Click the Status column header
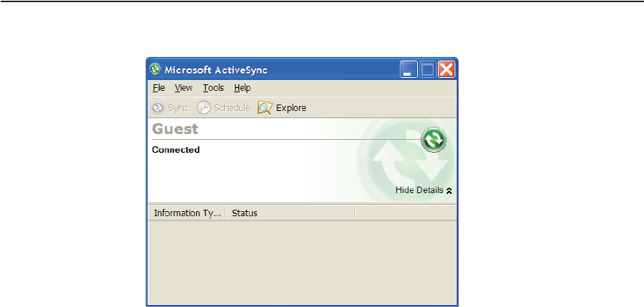Image resolution: width=644 pixels, height=307 pixels. click(290, 213)
